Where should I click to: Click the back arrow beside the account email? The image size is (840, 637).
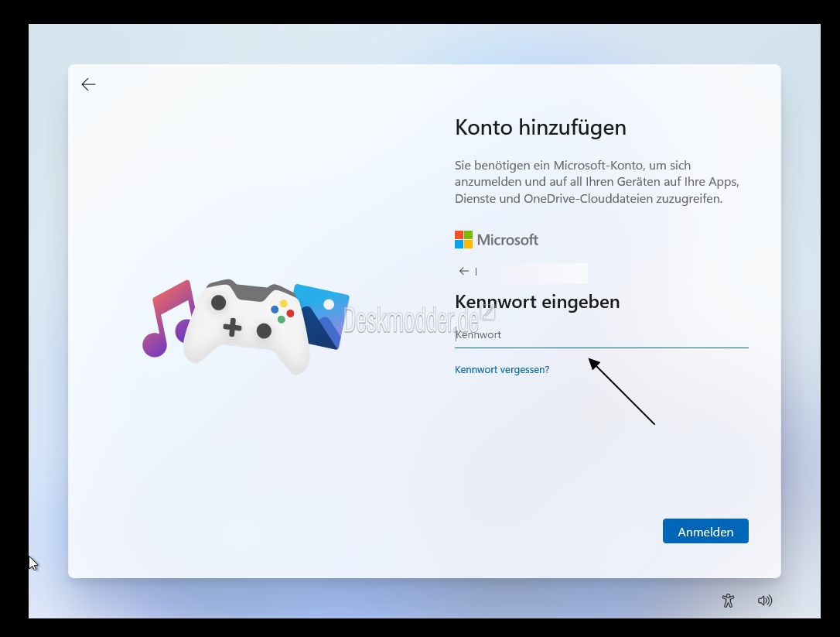(464, 272)
